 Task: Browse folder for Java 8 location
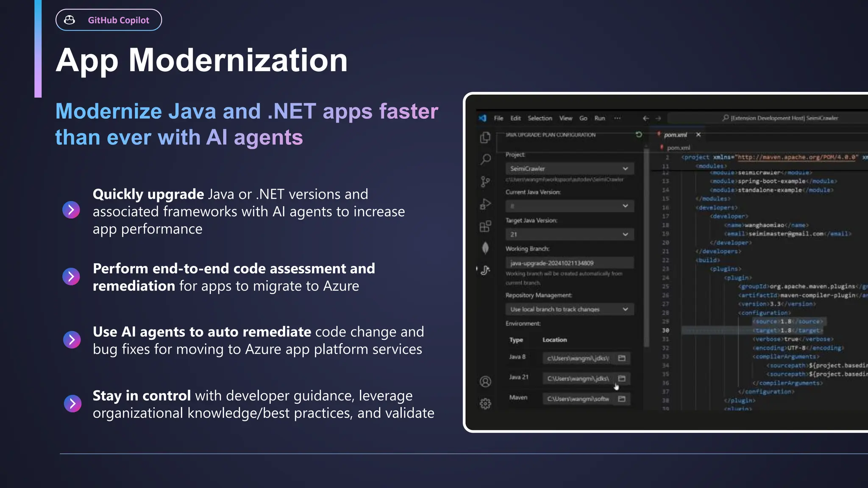(622, 358)
